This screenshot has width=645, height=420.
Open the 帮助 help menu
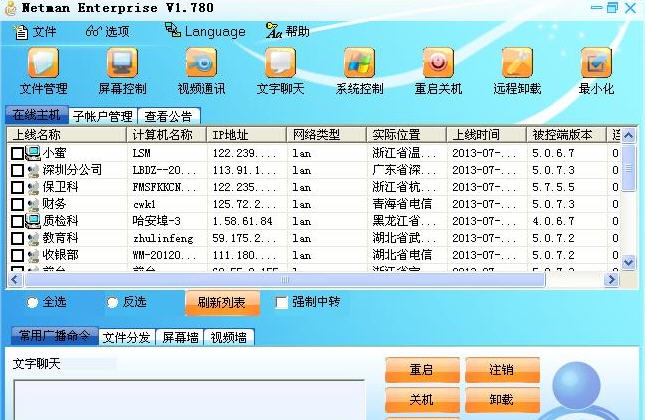coord(288,31)
